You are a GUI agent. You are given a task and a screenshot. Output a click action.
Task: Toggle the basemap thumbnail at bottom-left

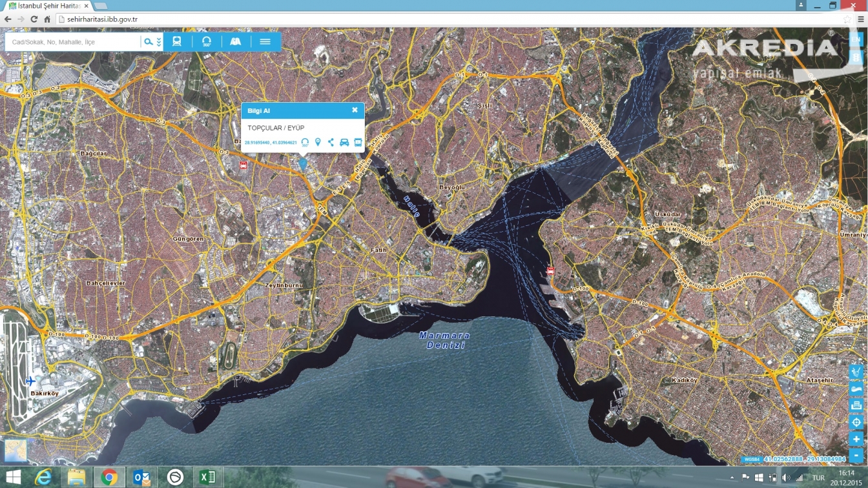point(16,451)
